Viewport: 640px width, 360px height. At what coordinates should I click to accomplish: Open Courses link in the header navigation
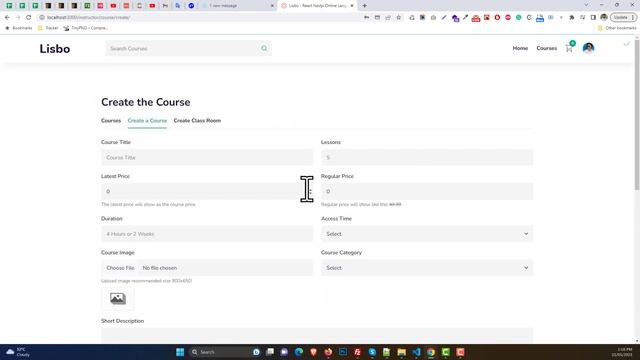[x=547, y=48]
